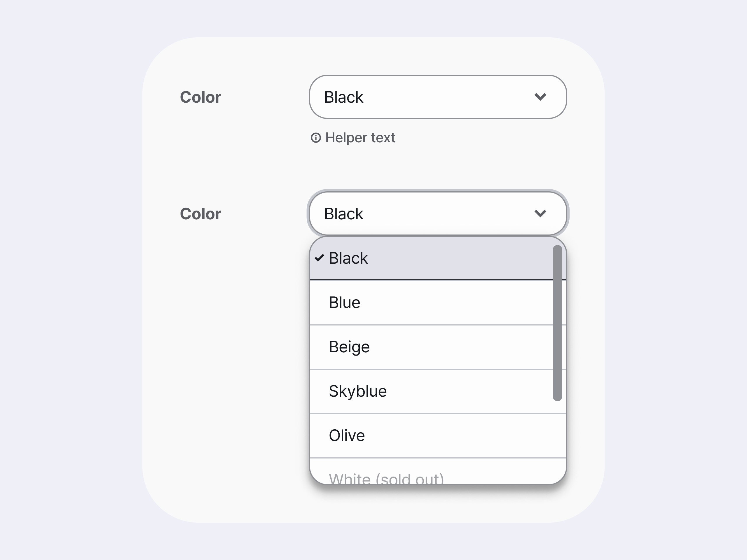Image resolution: width=747 pixels, height=560 pixels.
Task: Click the chevron on the second Color dropdown
Action: (540, 213)
